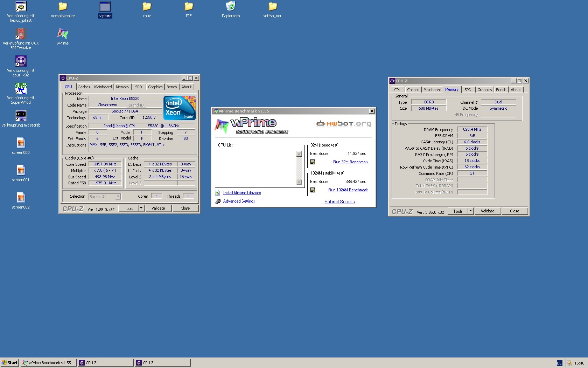Launch the wPrime desktop icon
588x368 pixels.
63,34
